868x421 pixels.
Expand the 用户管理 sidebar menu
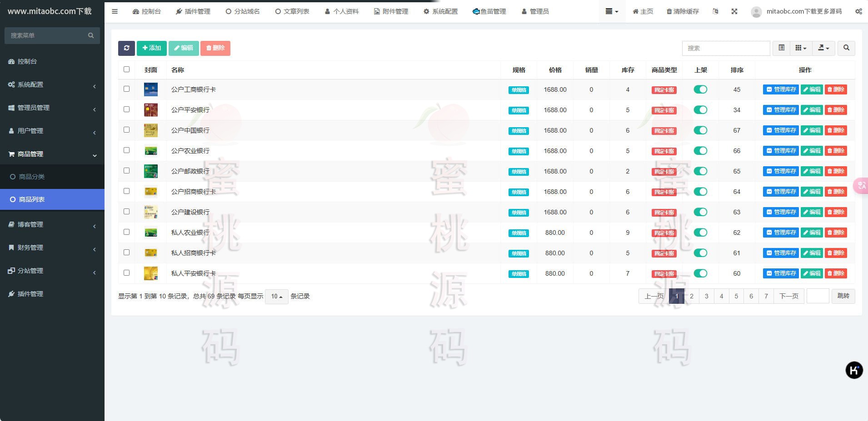click(x=52, y=131)
